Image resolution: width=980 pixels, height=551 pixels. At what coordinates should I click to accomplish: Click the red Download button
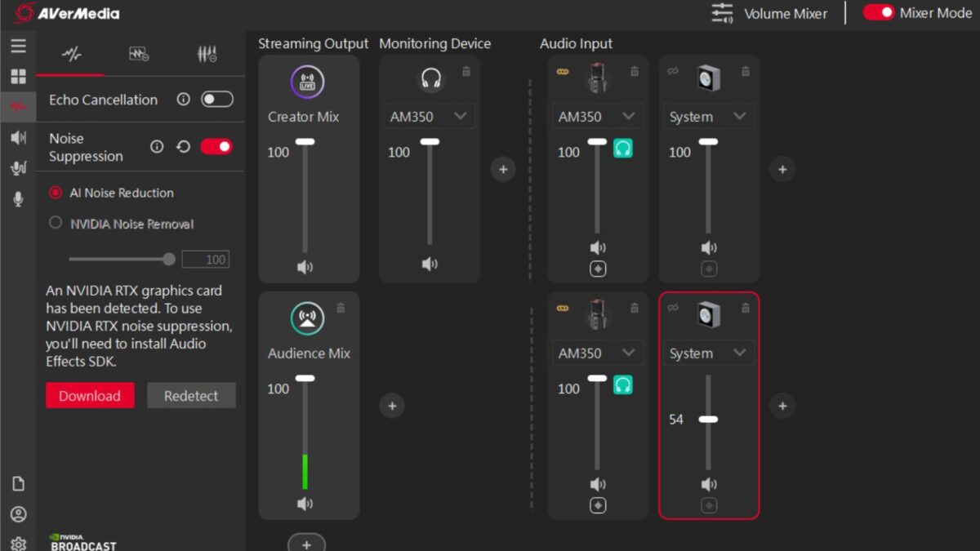pos(90,396)
